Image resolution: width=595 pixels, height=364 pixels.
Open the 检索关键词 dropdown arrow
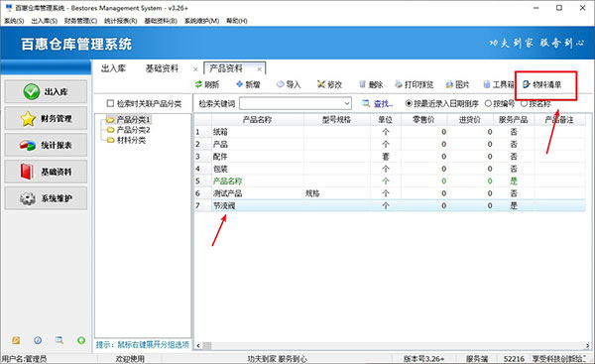coord(347,103)
